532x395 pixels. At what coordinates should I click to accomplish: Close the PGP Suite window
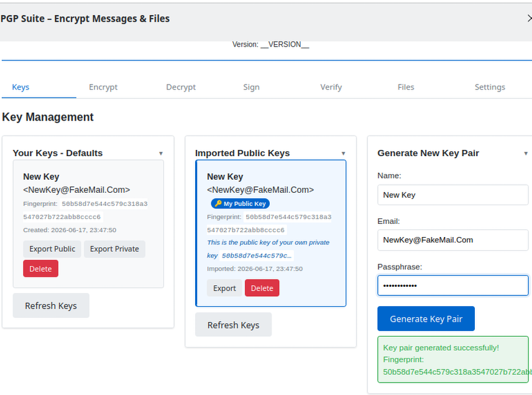point(530,18)
